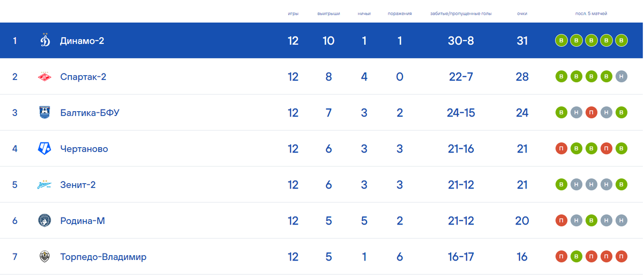Click the Спартак-2 club crest

[x=45, y=77]
